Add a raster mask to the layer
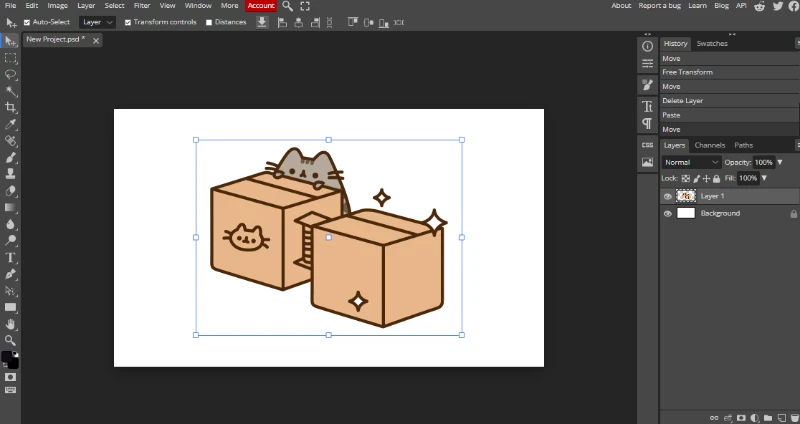The width and height of the screenshot is (800, 424). pyautogui.click(x=741, y=418)
